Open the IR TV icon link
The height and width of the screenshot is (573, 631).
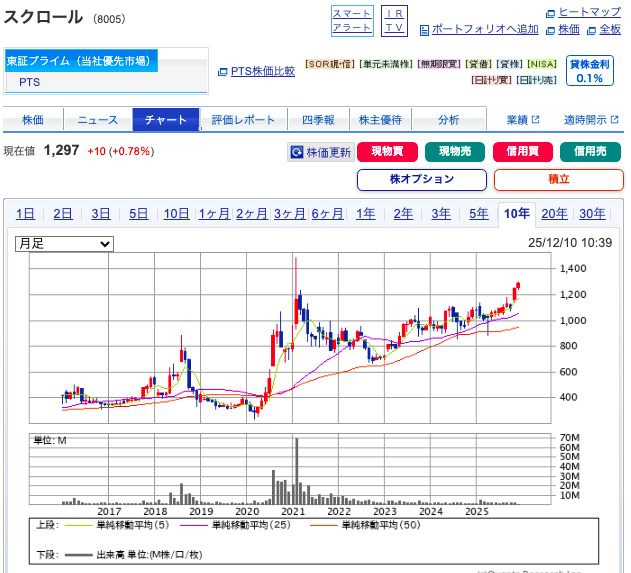coord(395,20)
